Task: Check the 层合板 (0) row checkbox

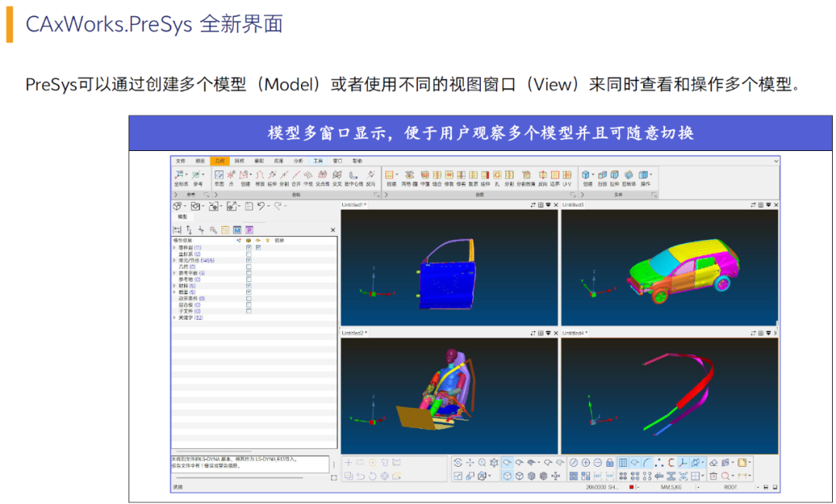Action: [249, 305]
